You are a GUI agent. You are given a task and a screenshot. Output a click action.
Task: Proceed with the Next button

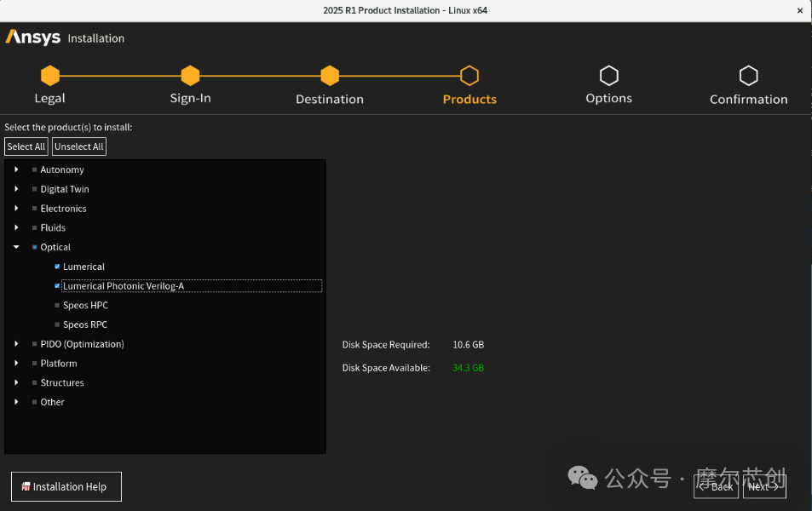point(764,486)
